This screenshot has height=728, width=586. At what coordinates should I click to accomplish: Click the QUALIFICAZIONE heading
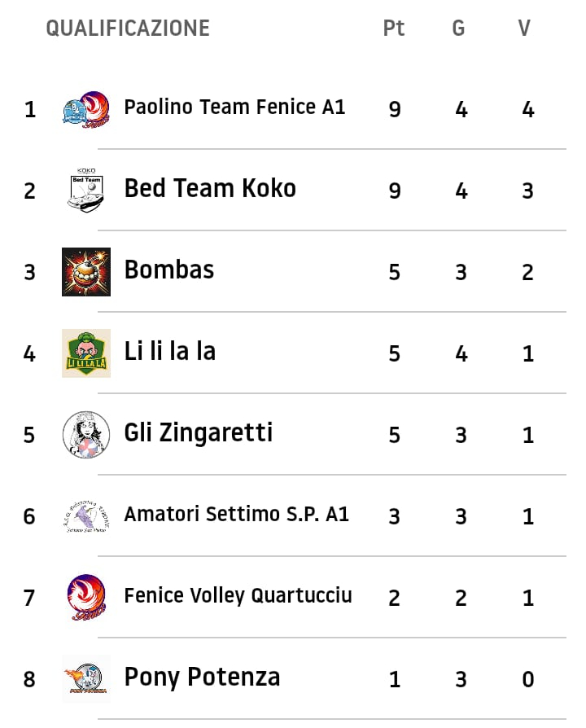point(128,29)
